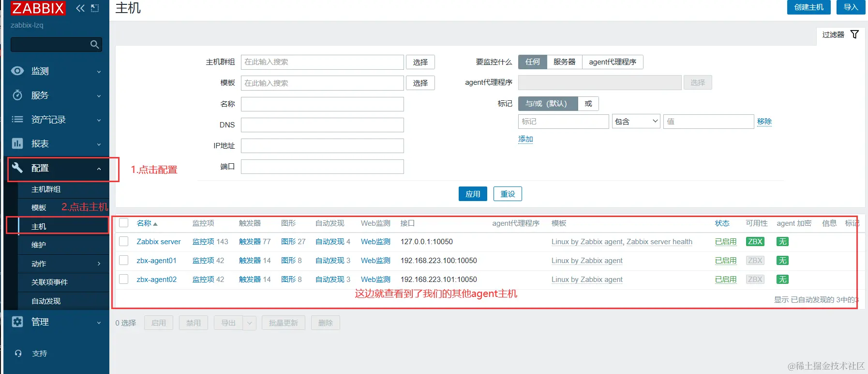Click the sidebar search magnifier icon
Image resolution: width=868 pixels, height=374 pixels.
(x=95, y=45)
